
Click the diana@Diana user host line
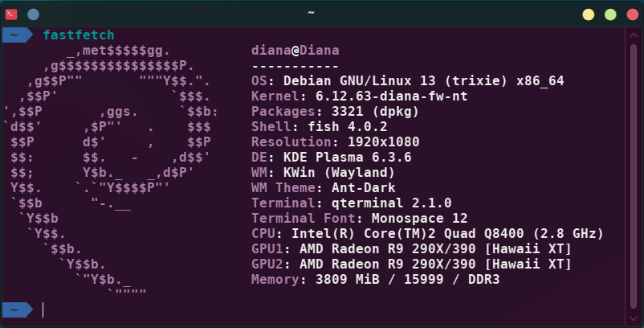click(296, 51)
